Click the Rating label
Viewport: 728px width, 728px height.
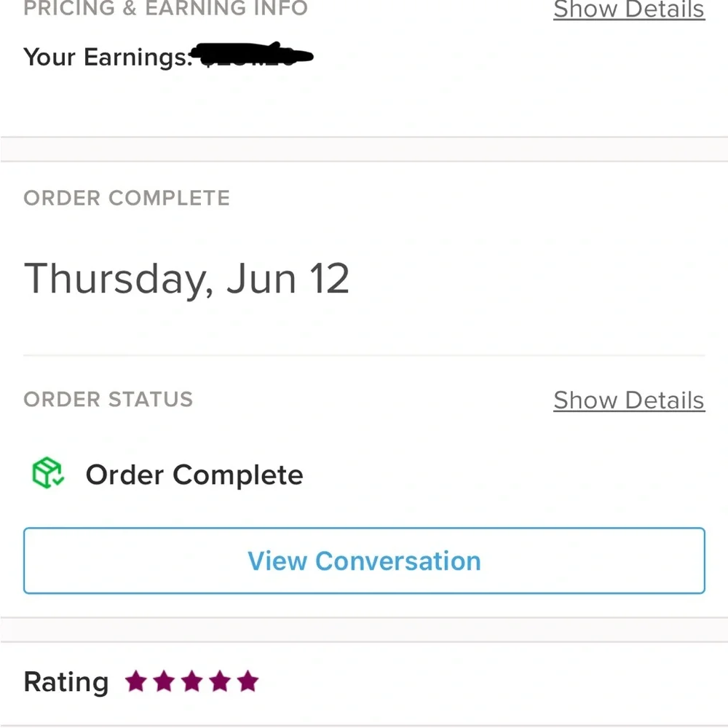(x=66, y=682)
